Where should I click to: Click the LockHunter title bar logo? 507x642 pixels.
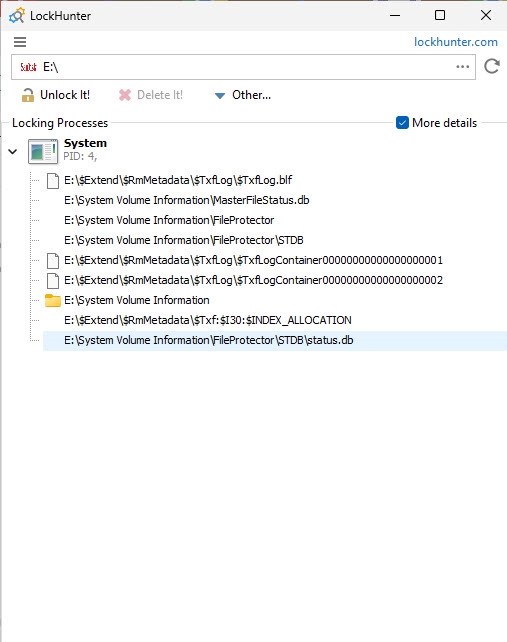17,16
